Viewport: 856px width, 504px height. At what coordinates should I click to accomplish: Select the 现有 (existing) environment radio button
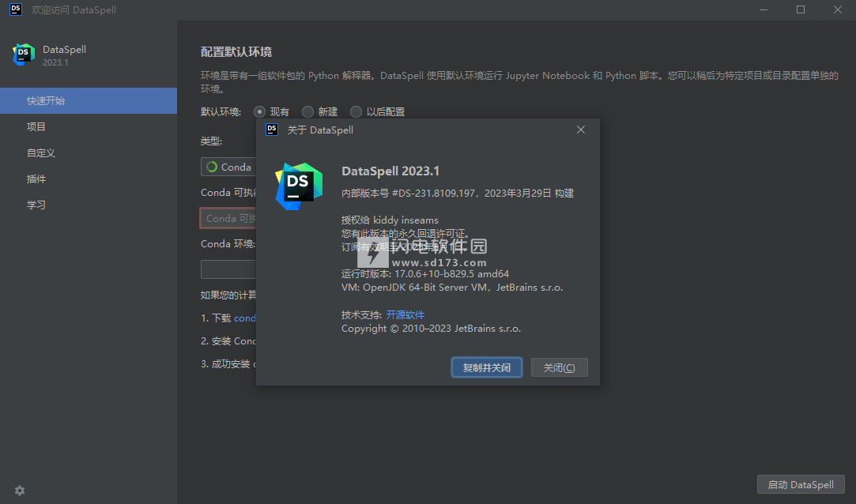pos(260,112)
